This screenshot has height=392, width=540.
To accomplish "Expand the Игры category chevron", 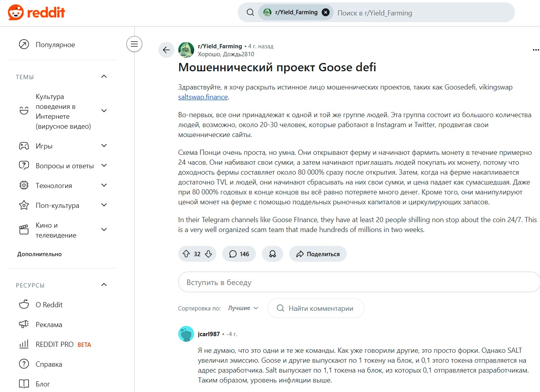I will pyautogui.click(x=104, y=146).
